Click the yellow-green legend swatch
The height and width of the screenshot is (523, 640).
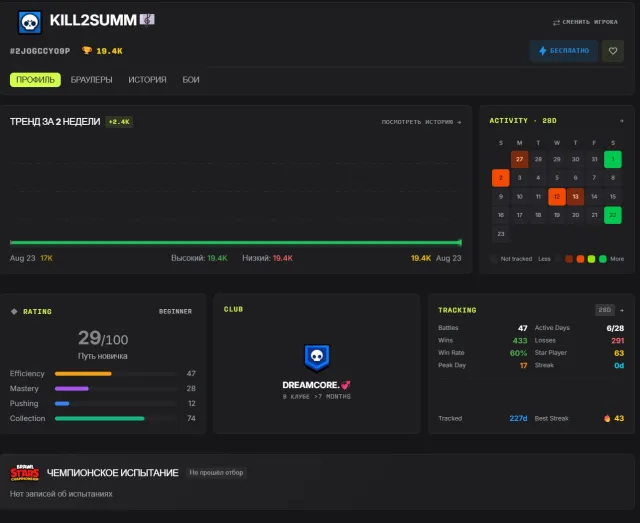pyautogui.click(x=591, y=259)
